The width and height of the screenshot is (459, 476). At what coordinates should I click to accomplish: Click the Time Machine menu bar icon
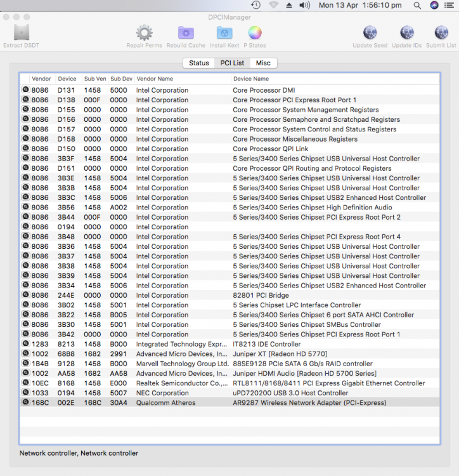click(x=256, y=5)
